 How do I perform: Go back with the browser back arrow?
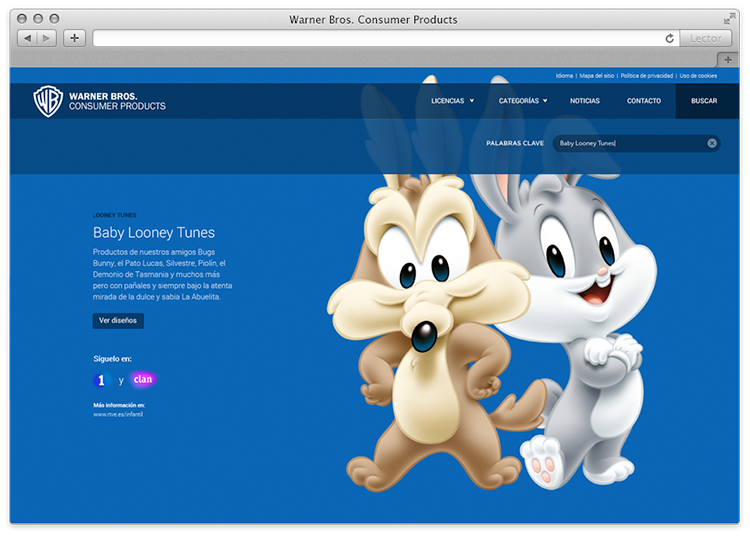coord(28,38)
